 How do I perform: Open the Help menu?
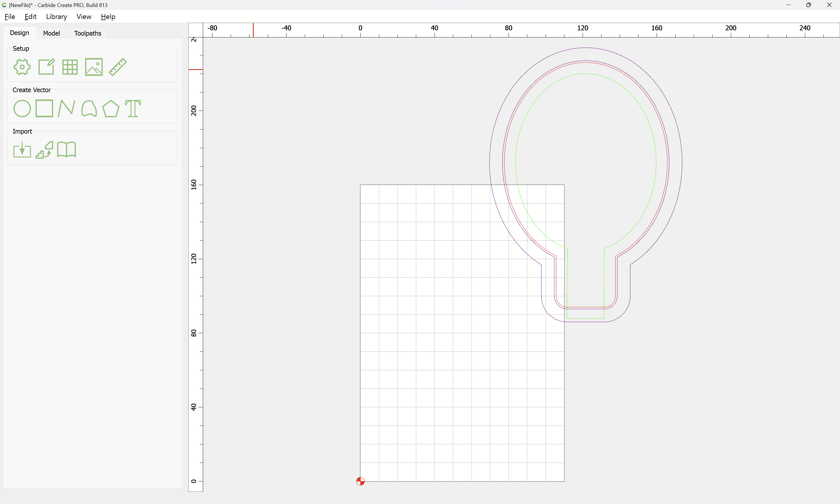108,17
